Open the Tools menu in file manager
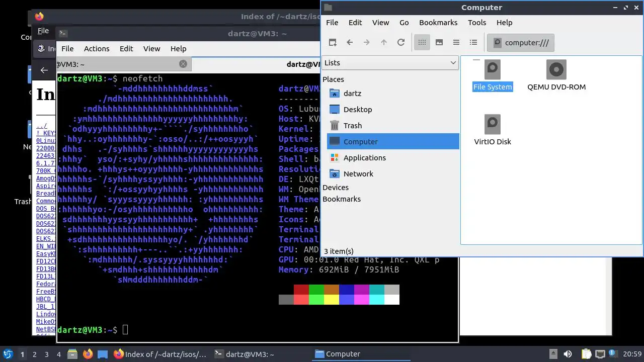 pos(477,22)
